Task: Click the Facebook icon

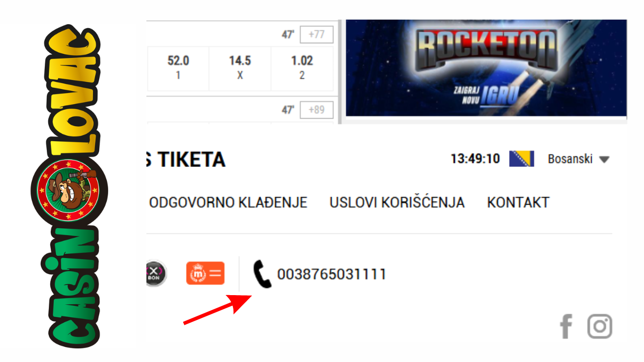Action: [567, 326]
